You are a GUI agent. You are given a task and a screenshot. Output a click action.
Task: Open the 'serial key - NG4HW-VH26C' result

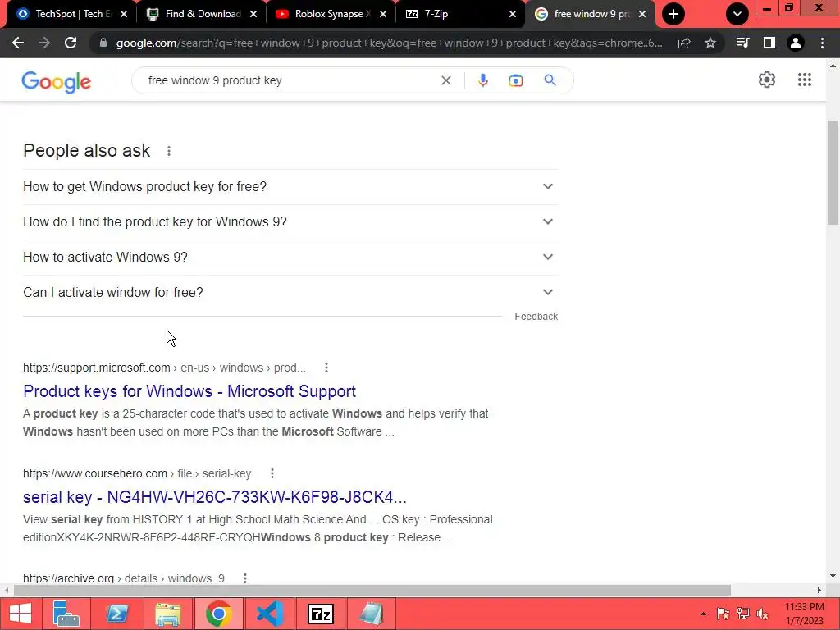pyautogui.click(x=215, y=497)
